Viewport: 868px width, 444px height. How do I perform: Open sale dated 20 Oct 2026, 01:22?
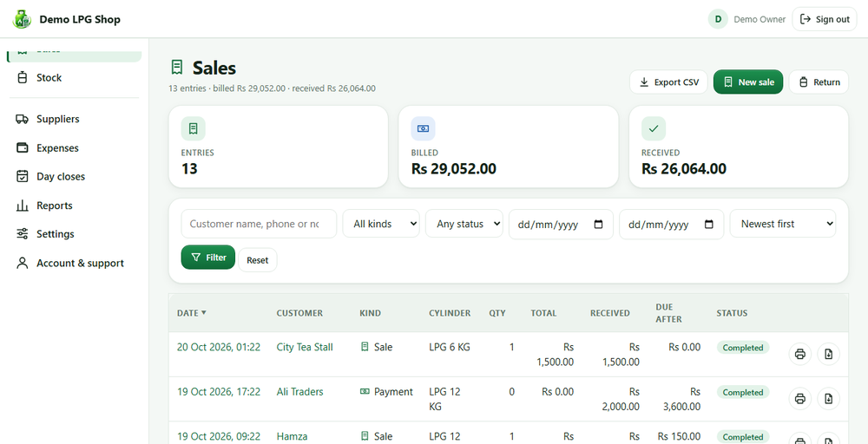point(219,347)
